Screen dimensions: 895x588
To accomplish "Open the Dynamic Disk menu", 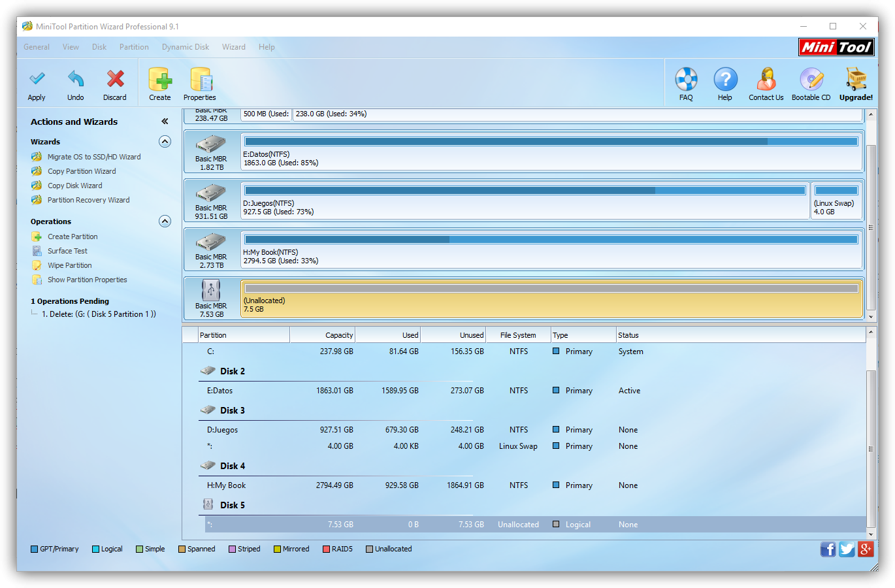I will point(186,47).
